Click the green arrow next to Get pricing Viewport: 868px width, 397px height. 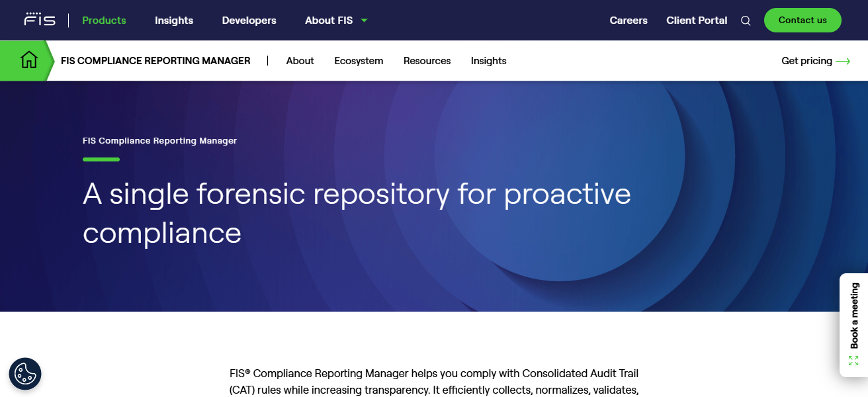844,61
